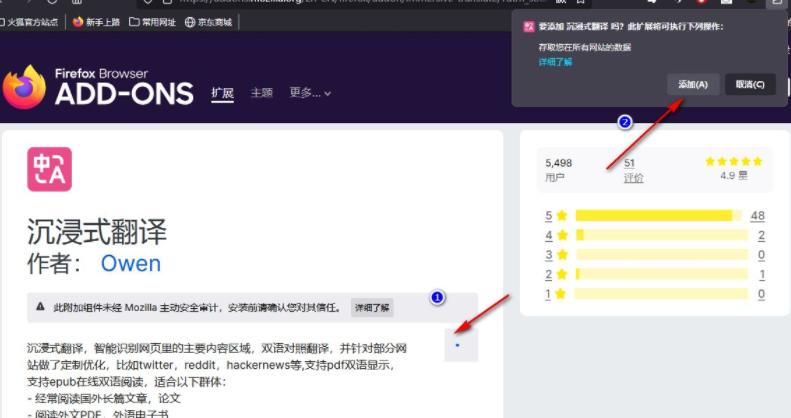Click the 详细了解 link in the permission popup
Screen dimensions: 791x418
click(555, 62)
